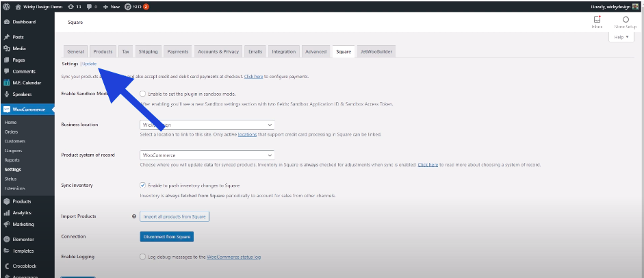This screenshot has width=644, height=278.
Task: Switch to the Shipping settings tab
Action: (148, 51)
